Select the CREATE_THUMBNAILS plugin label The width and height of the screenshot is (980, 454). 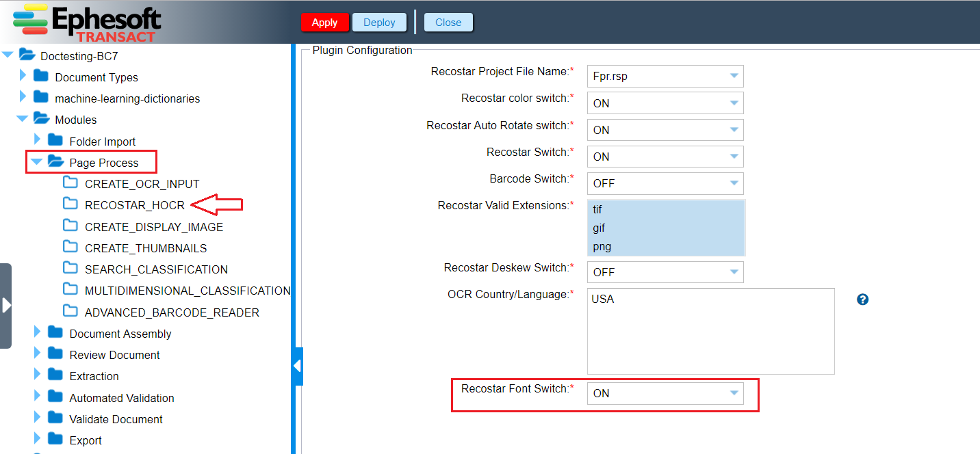(146, 248)
